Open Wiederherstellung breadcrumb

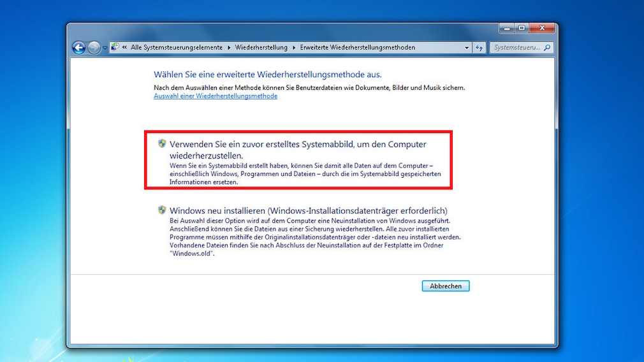(x=261, y=48)
